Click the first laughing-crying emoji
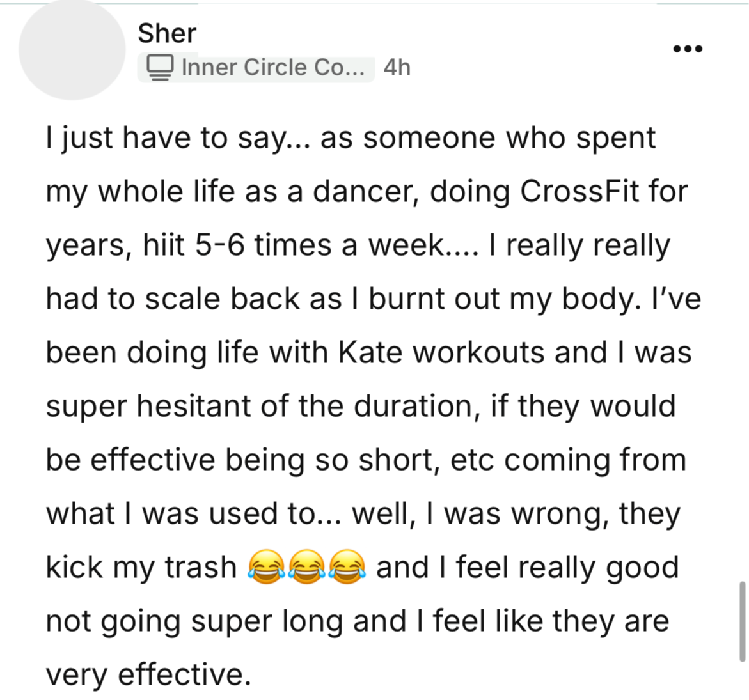This screenshot has height=700, width=749. pos(265,568)
